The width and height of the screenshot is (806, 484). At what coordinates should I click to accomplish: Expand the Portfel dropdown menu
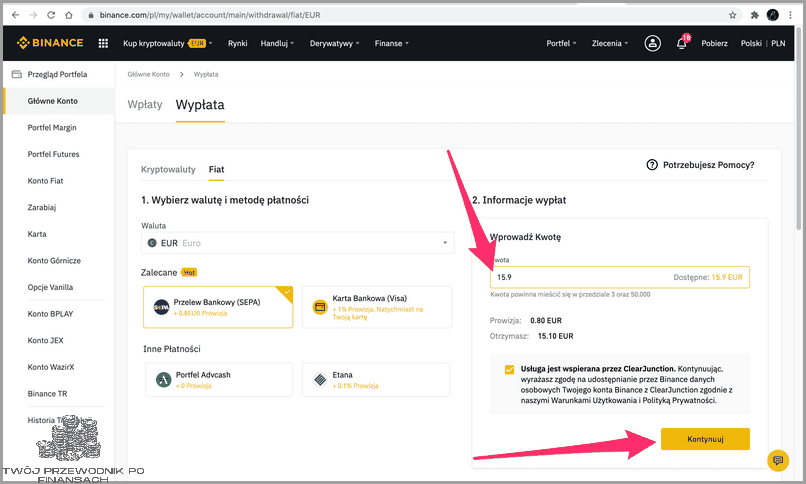561,43
